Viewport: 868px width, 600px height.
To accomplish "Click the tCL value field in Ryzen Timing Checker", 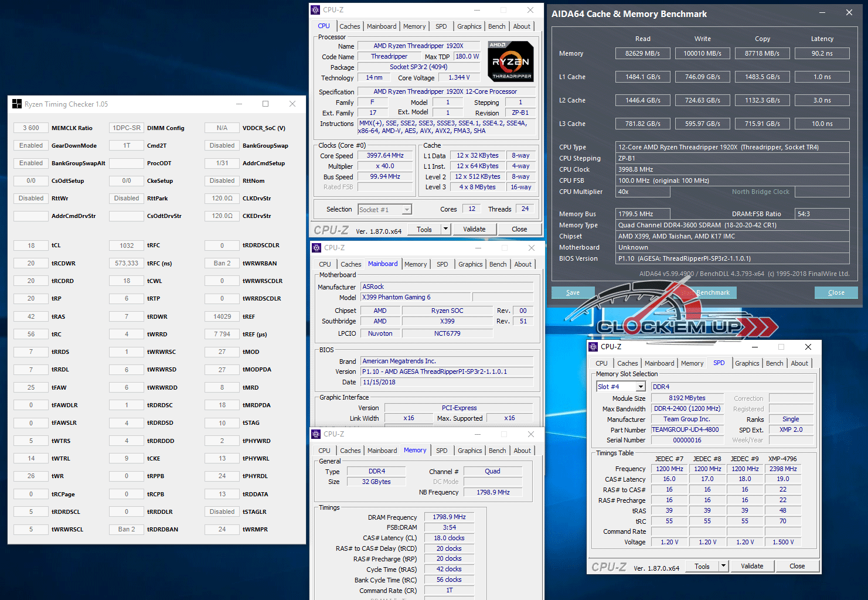I will [31, 246].
